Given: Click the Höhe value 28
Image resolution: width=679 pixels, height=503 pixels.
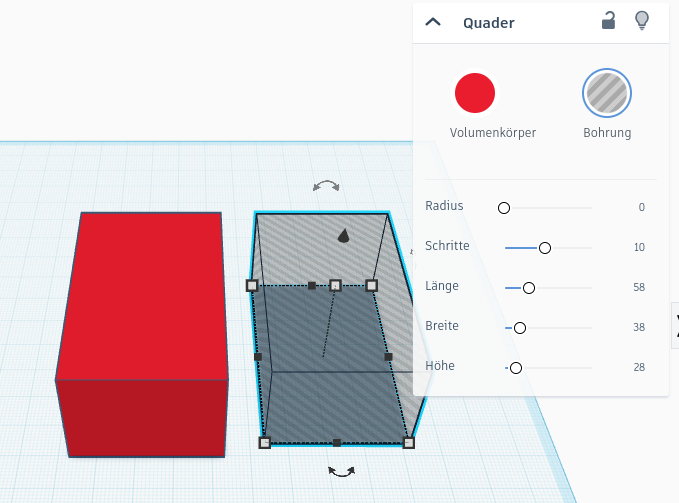Looking at the screenshot, I should coord(639,367).
